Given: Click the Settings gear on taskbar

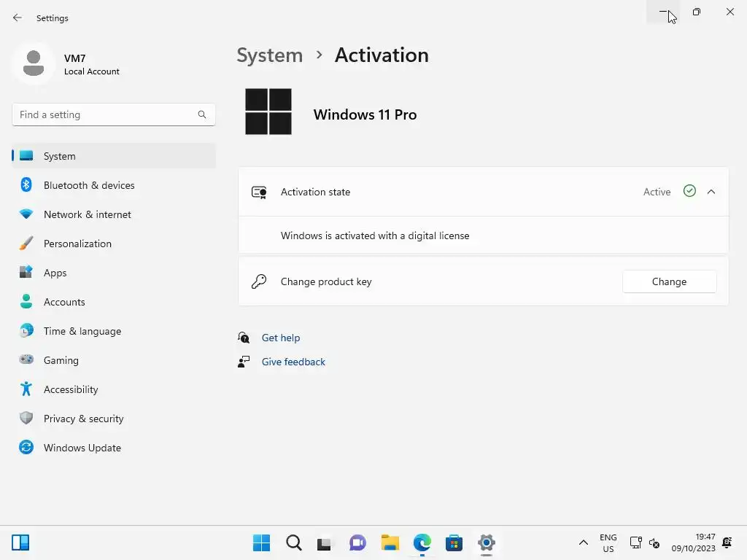Looking at the screenshot, I should [487, 542].
